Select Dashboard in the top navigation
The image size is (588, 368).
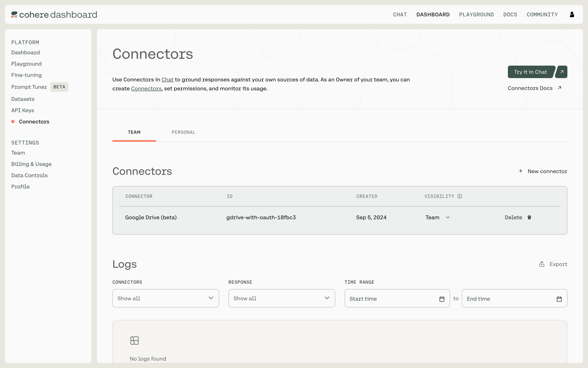pyautogui.click(x=433, y=14)
